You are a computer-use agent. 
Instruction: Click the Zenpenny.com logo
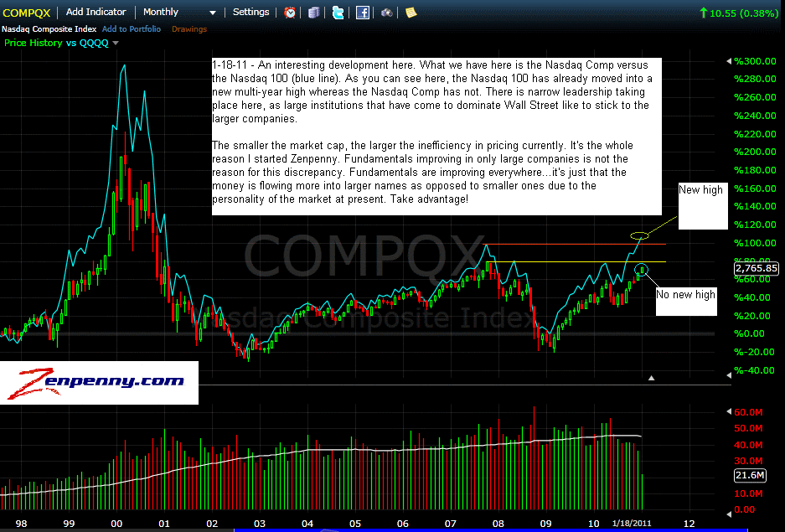(x=99, y=383)
